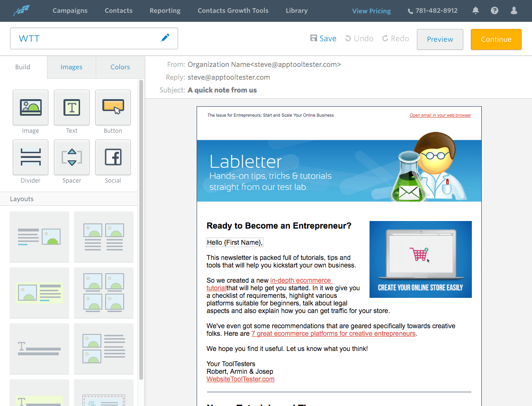The height and width of the screenshot is (406, 532).
Task: Open the Reporting menu
Action: click(x=165, y=10)
